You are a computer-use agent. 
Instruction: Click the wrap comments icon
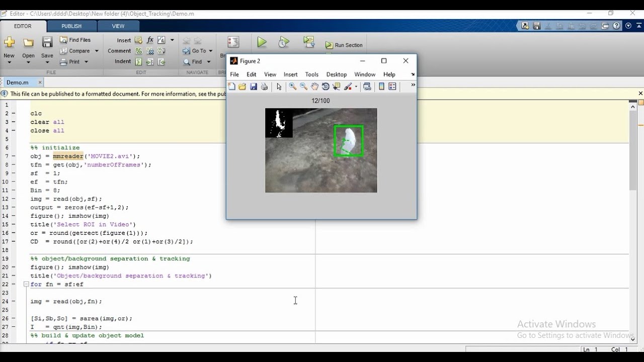click(x=162, y=51)
